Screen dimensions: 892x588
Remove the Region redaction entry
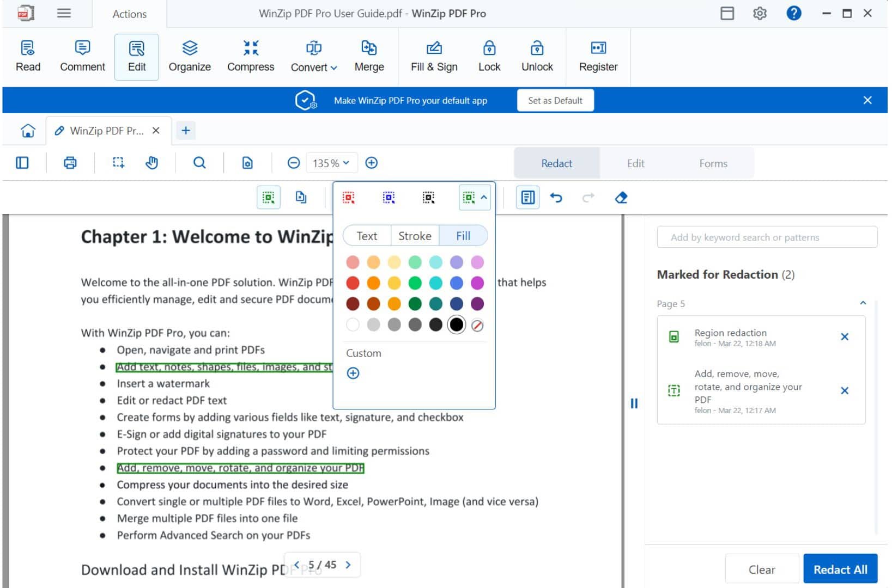(845, 337)
